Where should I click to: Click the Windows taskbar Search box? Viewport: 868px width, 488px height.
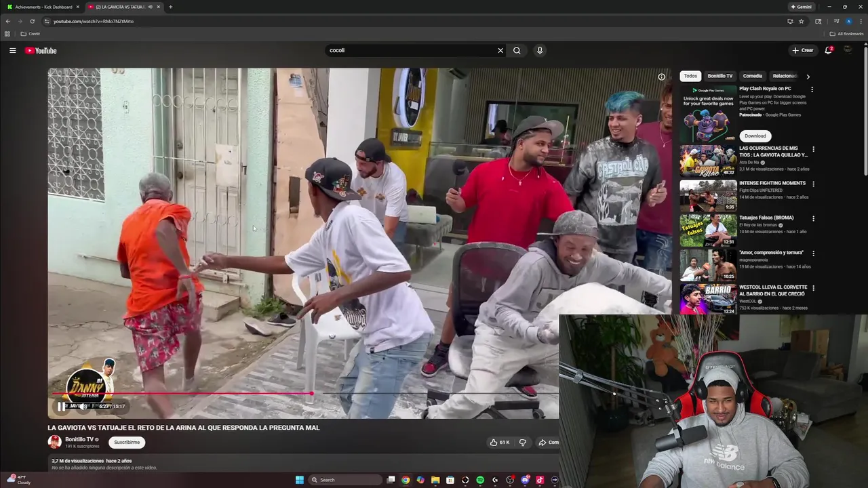click(346, 480)
